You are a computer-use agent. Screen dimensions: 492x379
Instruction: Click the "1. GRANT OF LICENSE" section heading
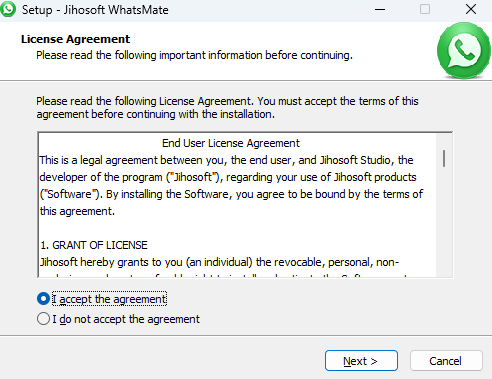pos(94,245)
